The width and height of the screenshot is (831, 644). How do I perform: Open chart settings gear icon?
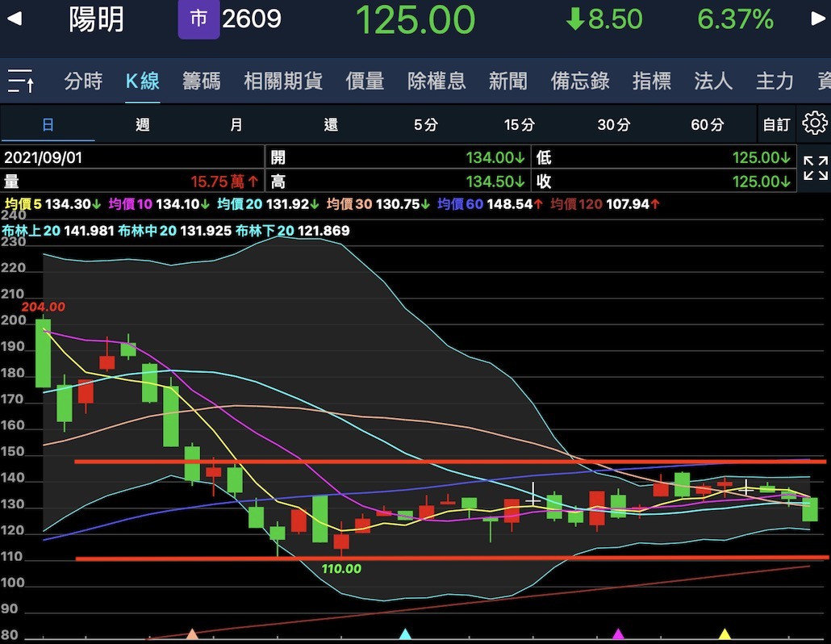pos(814,124)
